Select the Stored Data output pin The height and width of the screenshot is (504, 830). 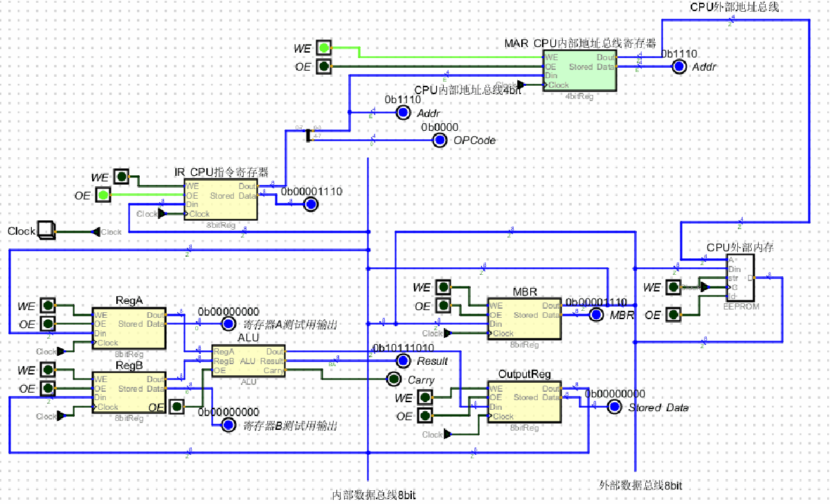(x=615, y=406)
